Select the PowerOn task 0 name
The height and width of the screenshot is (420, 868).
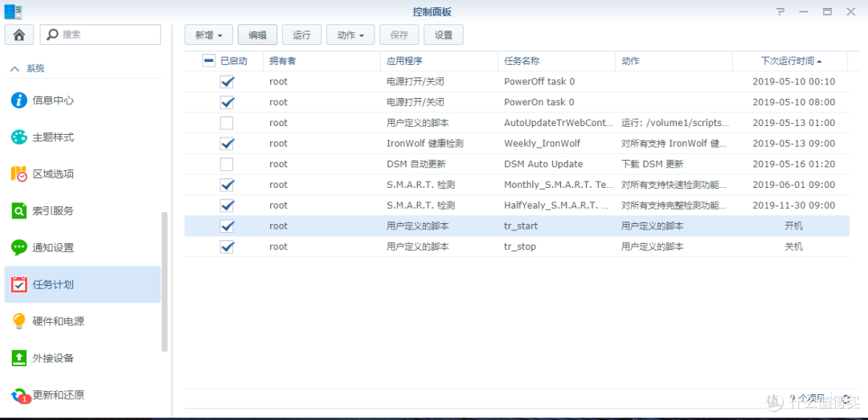pos(539,102)
